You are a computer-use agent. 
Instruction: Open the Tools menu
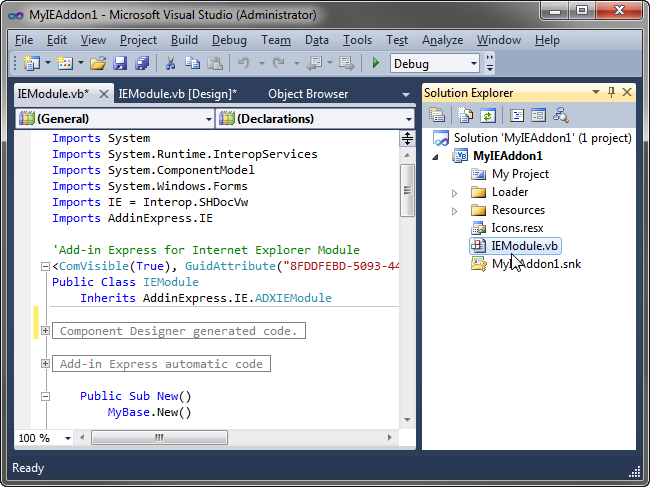(357, 40)
